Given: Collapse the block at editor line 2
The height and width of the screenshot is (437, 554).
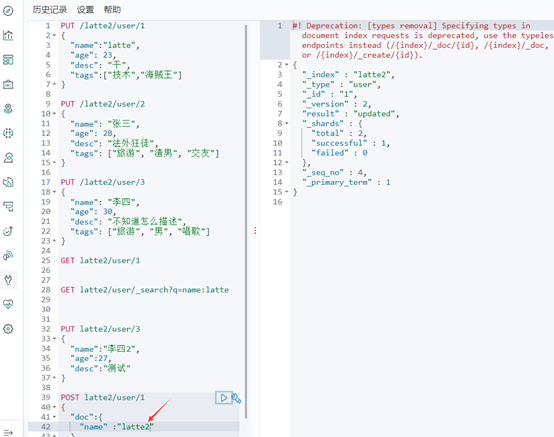Looking at the screenshot, I should click(54, 35).
